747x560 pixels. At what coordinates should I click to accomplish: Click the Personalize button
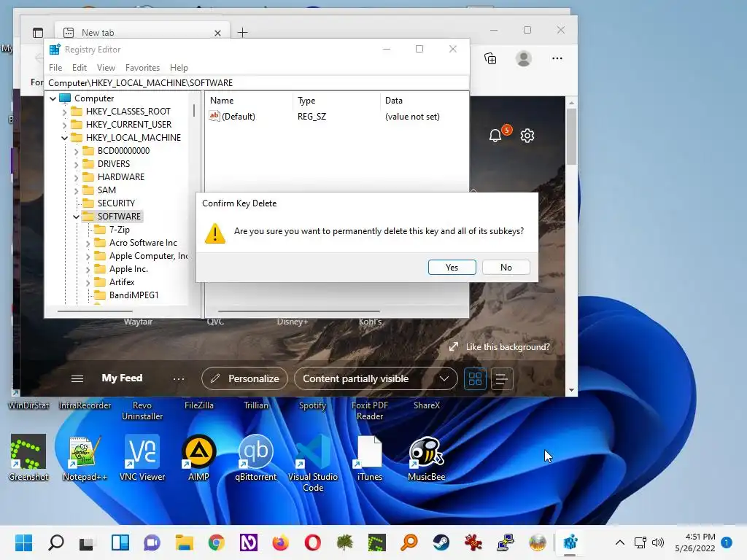(244, 378)
